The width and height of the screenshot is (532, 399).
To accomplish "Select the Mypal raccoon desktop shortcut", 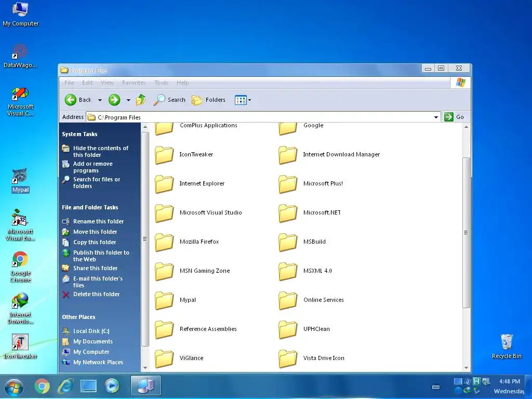I will tap(20, 181).
